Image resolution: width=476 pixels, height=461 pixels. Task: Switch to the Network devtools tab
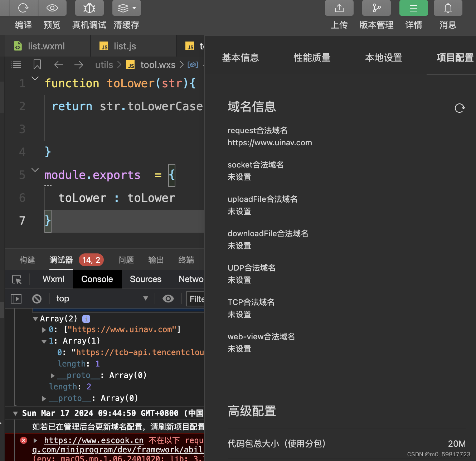pyautogui.click(x=191, y=279)
